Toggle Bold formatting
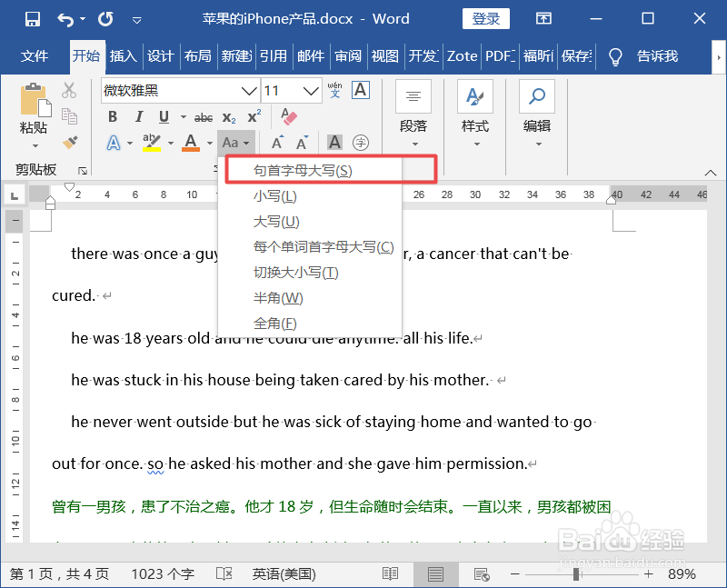The width and height of the screenshot is (727, 588). (x=113, y=116)
